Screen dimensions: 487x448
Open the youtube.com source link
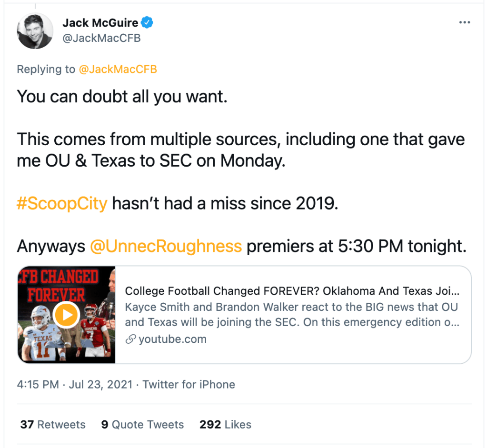(172, 339)
